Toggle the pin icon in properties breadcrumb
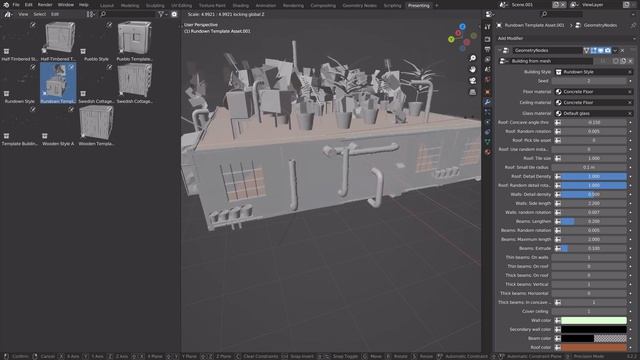Viewport: 640px width, 360px height. pyautogui.click(x=633, y=25)
